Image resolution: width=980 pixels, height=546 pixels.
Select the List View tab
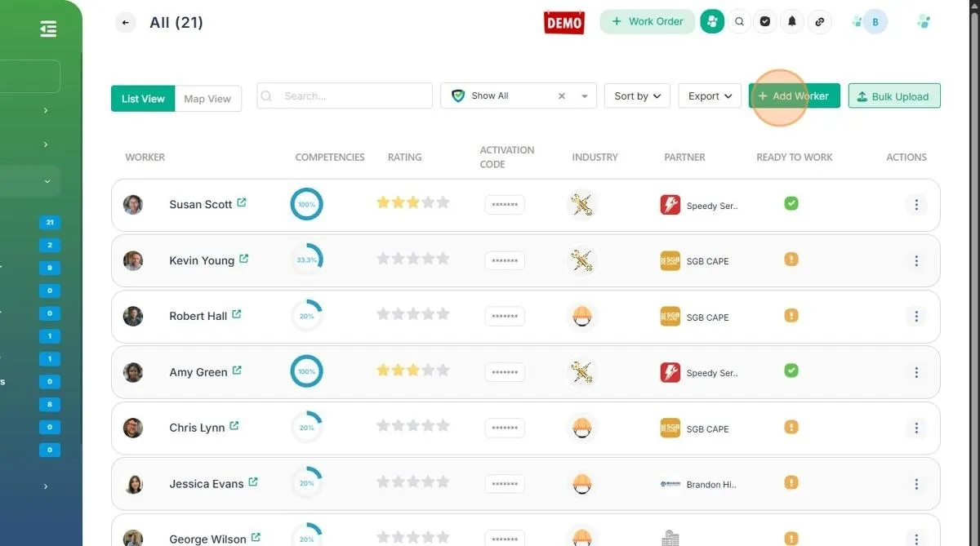143,99
